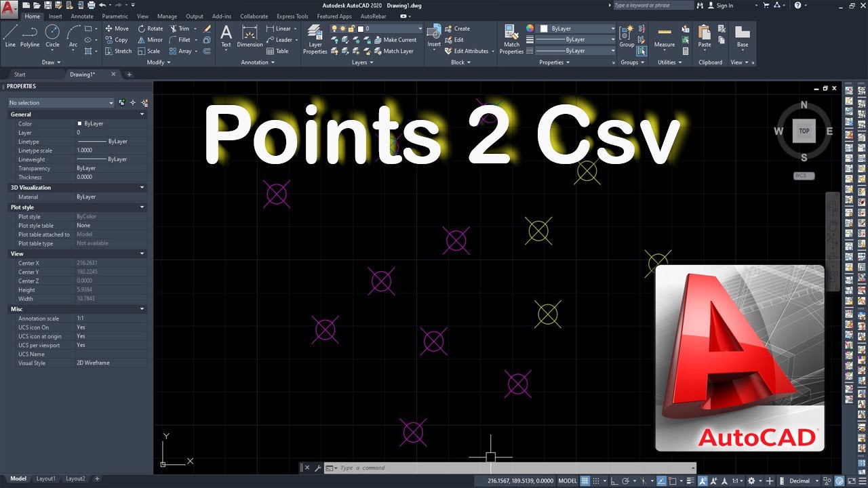Image resolution: width=868 pixels, height=488 pixels.
Task: Select the Polyline tool
Action: (30, 36)
